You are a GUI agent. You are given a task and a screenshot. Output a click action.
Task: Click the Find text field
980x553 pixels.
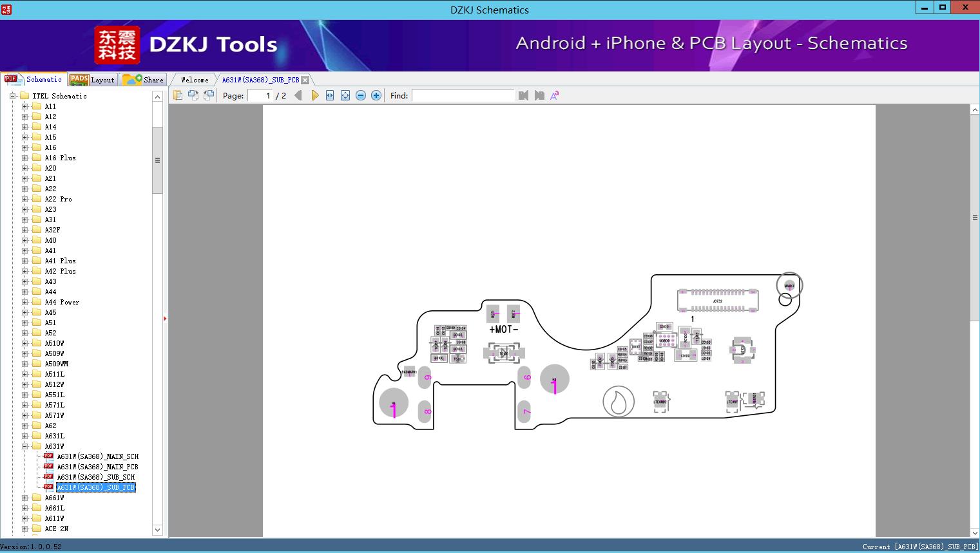[463, 95]
